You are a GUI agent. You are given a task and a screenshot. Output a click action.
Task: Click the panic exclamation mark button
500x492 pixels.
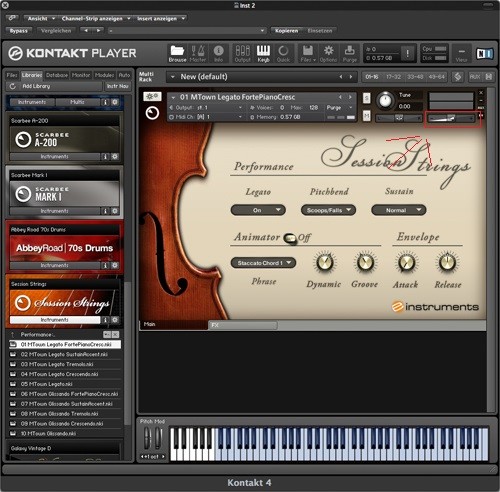coord(407,53)
